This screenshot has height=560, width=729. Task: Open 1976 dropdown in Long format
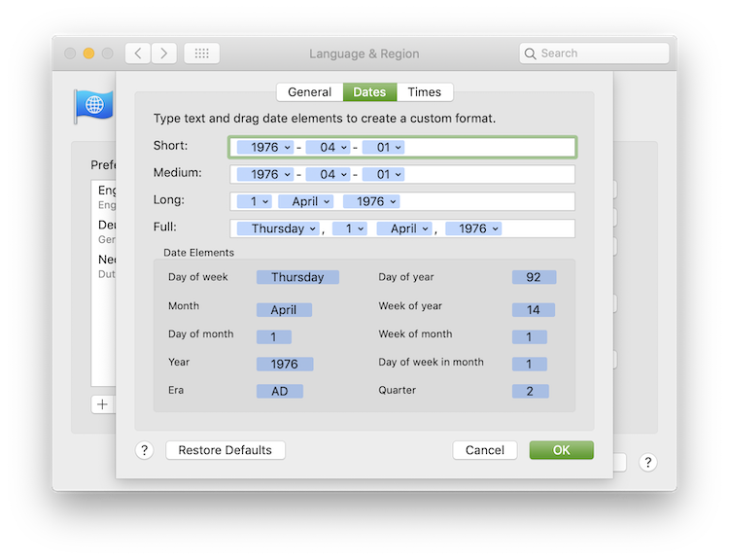point(371,201)
